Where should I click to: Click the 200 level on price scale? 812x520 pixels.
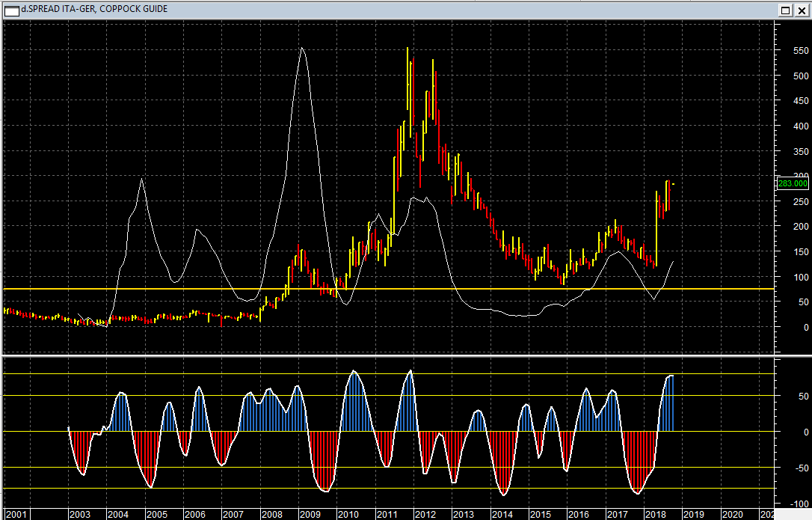click(x=801, y=227)
